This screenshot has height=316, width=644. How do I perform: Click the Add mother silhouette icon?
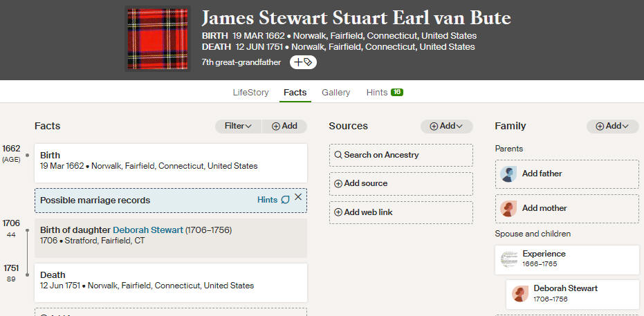(x=508, y=209)
